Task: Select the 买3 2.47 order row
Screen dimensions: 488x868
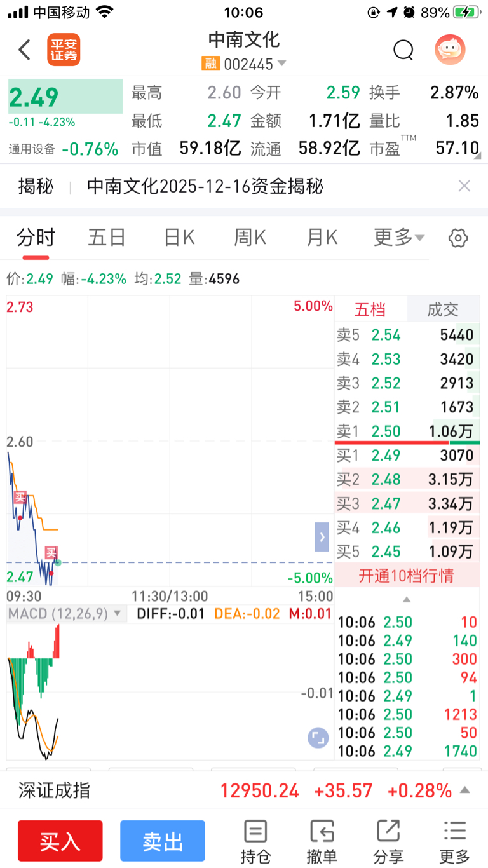Action: pos(407,504)
